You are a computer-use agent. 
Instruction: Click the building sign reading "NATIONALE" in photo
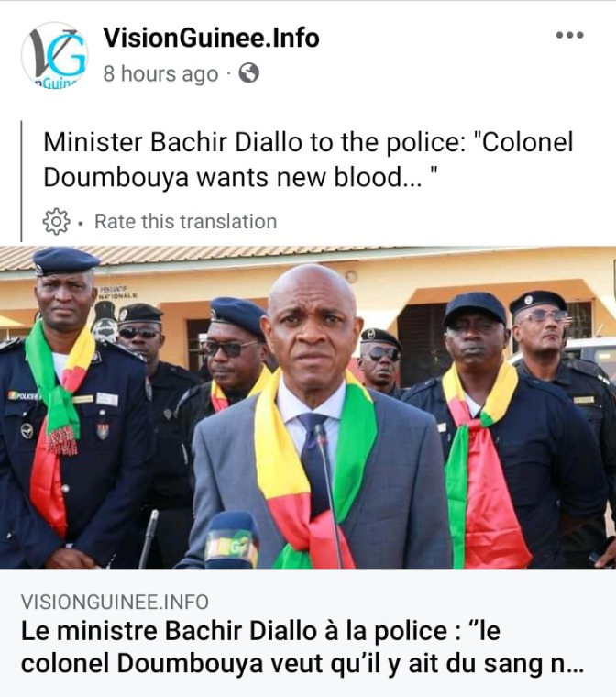tap(117, 294)
